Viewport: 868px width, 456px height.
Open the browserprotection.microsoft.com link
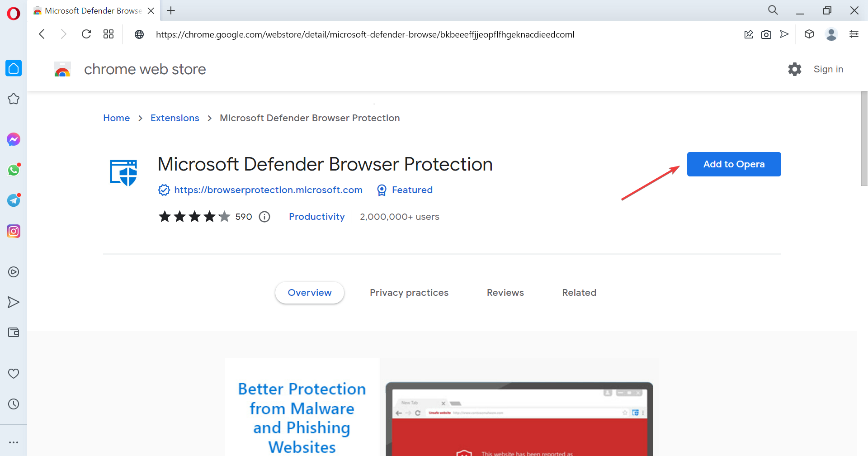click(268, 190)
